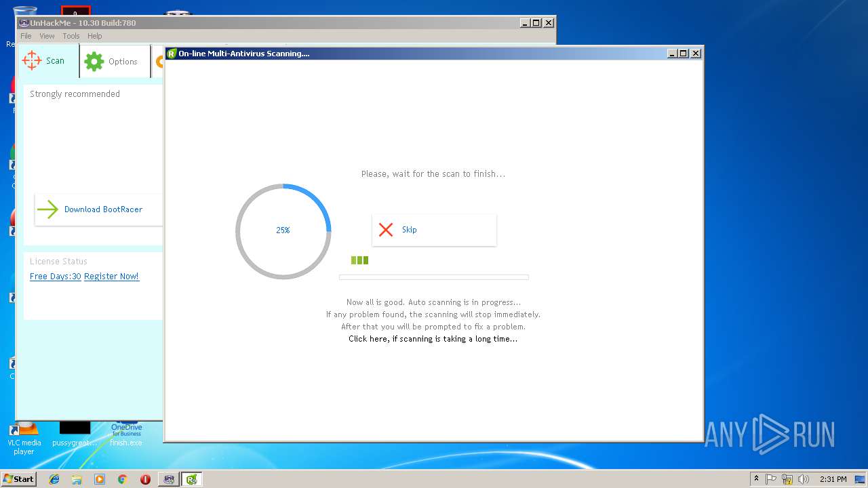
Task: Click the UnHackMe window title bar icon
Action: point(24,23)
